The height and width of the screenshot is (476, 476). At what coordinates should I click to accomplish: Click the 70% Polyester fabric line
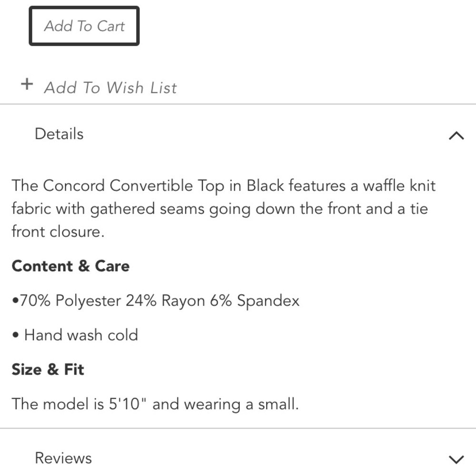point(156,301)
